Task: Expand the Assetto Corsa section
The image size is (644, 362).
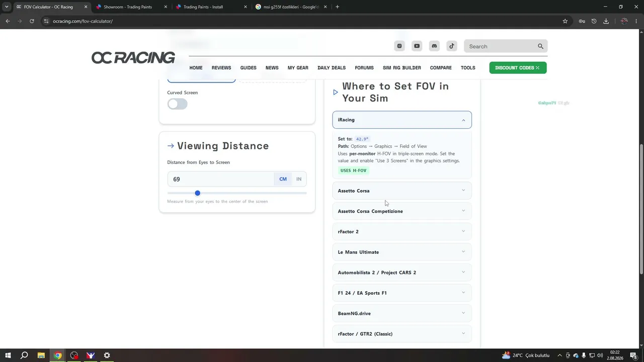Action: (x=402, y=191)
